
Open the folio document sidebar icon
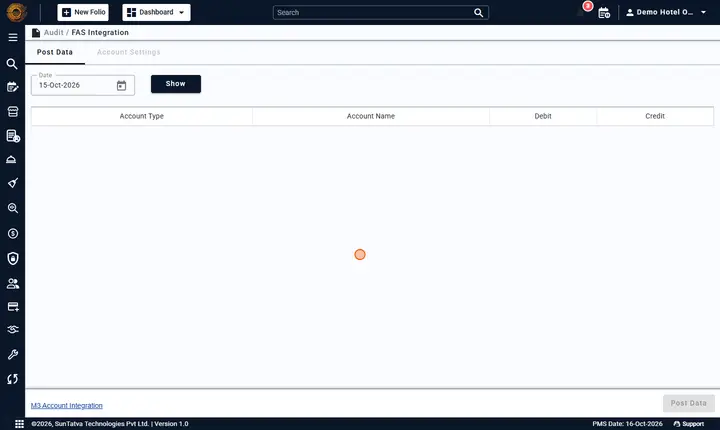coord(13,136)
